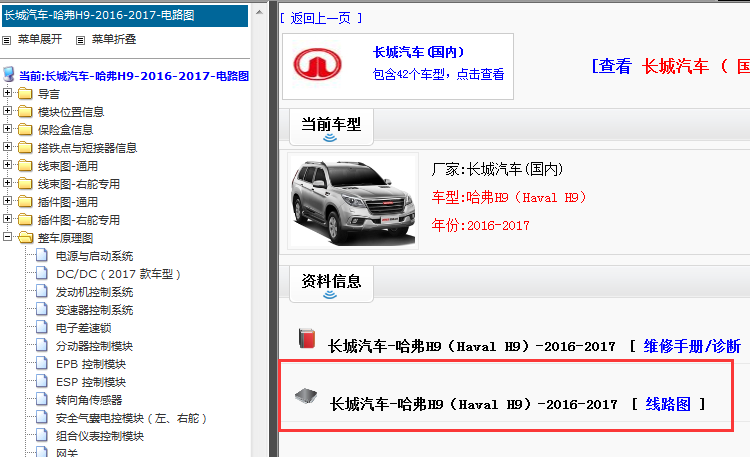750x457 pixels.
Task: Click the document icon for 转向角传感器
Action: pos(42,399)
